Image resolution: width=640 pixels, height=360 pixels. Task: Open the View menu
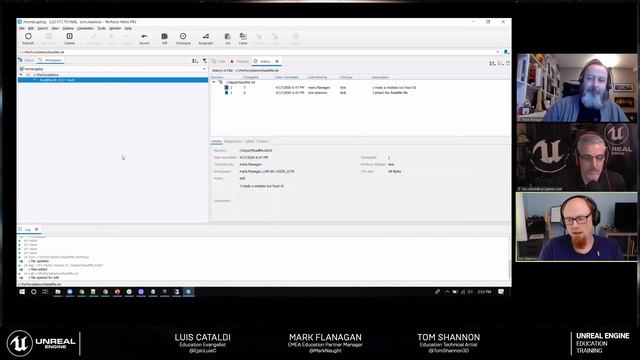coord(55,29)
